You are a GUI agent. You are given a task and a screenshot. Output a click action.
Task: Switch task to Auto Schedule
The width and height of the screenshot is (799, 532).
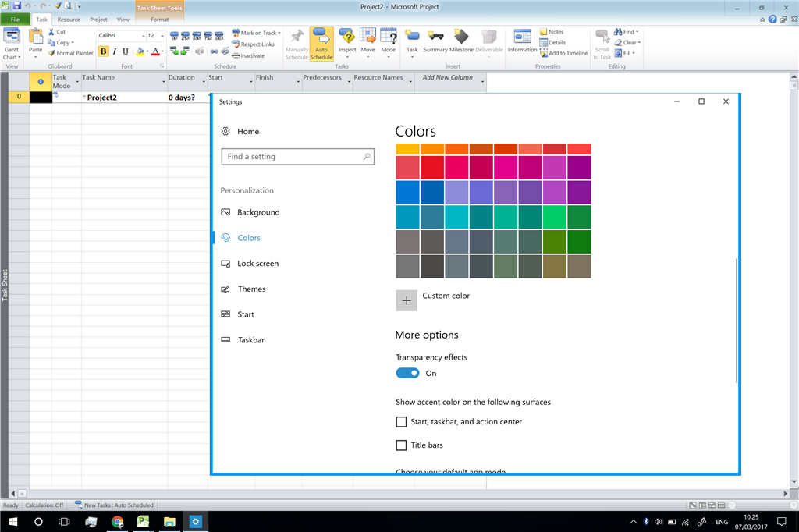321,44
